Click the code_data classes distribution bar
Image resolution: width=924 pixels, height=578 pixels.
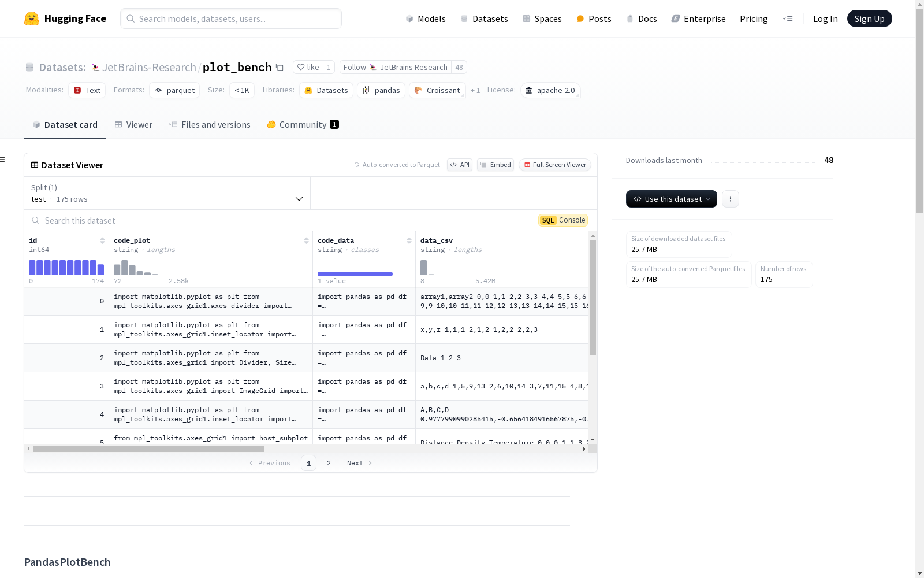pos(355,274)
